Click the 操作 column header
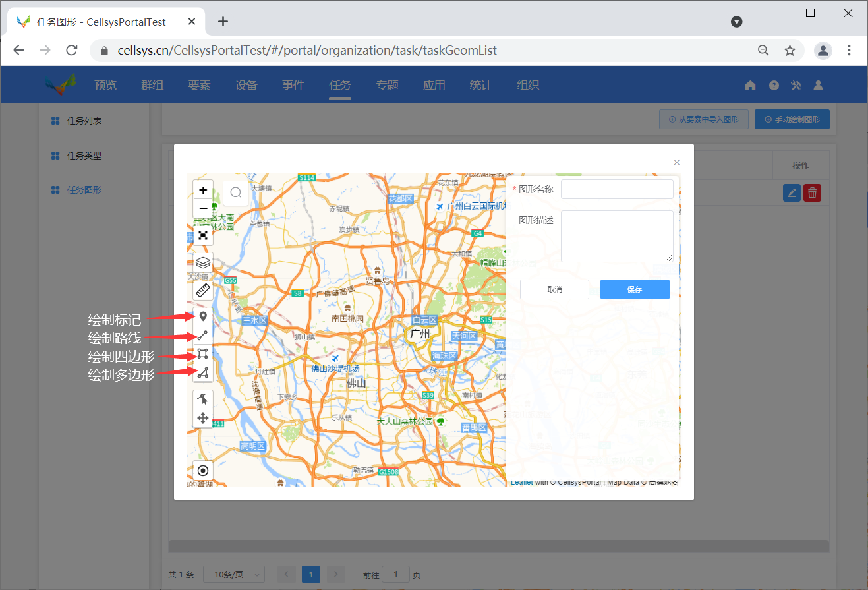This screenshot has height=590, width=868. 801,165
